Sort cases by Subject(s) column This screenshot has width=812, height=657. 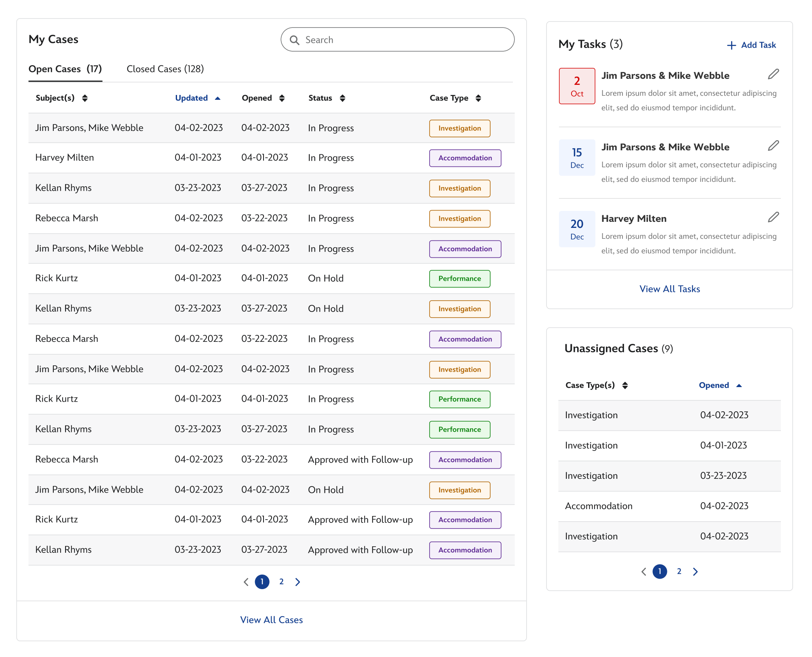pos(84,98)
